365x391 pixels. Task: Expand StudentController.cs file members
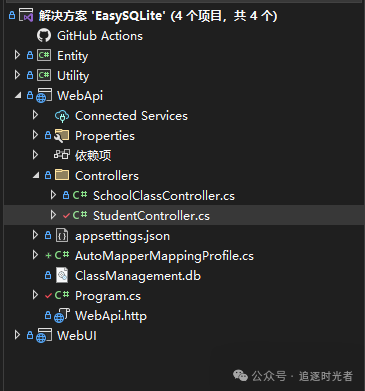53,215
